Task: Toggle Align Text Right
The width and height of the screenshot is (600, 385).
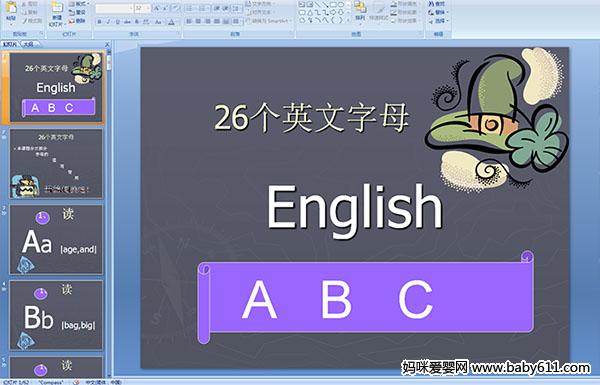Action: point(208,21)
